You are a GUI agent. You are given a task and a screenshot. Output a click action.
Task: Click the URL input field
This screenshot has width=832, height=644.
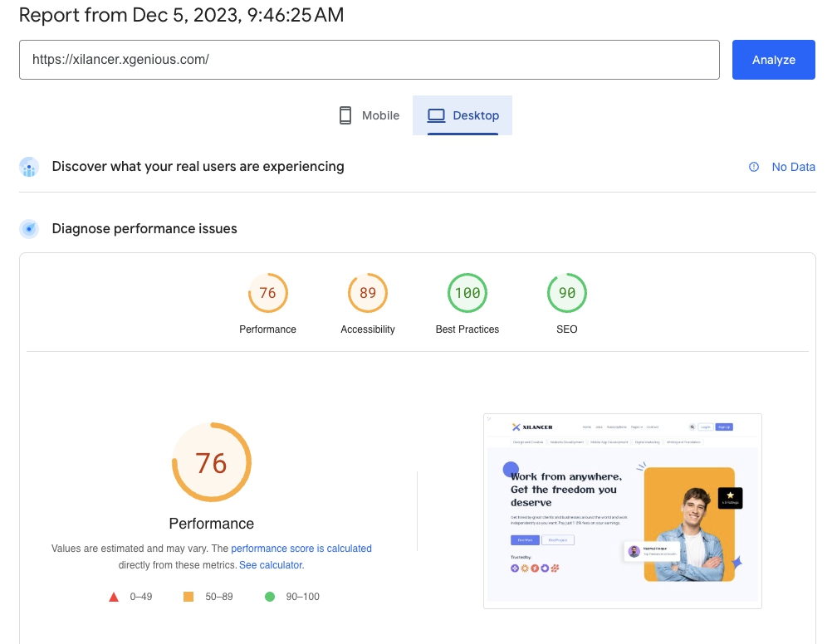(370, 60)
